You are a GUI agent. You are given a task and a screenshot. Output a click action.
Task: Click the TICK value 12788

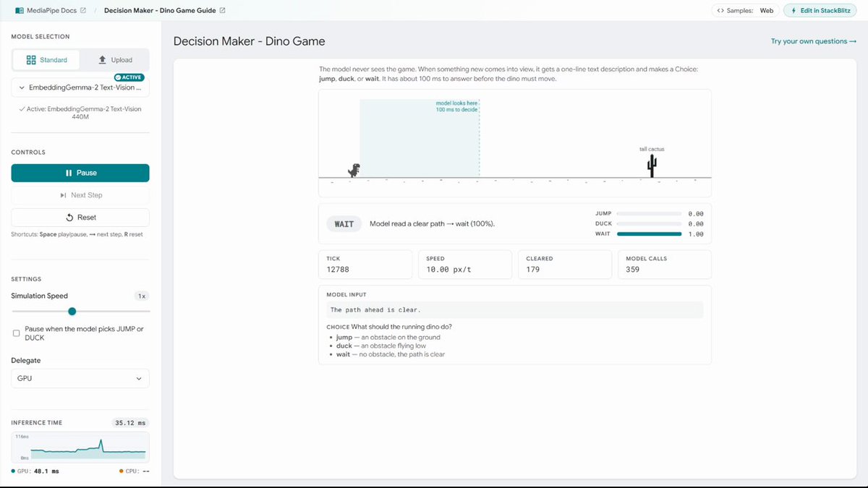click(338, 270)
